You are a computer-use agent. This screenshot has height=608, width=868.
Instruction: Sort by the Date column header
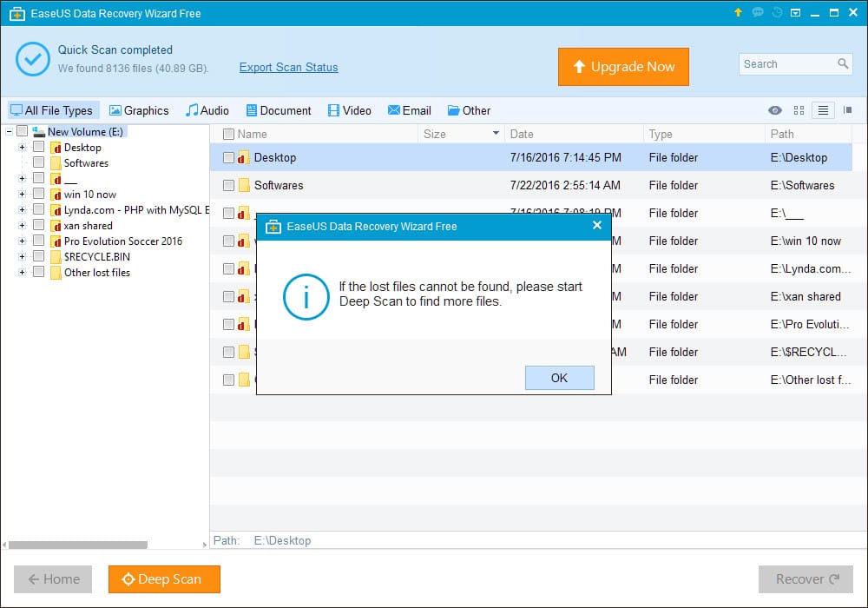574,134
